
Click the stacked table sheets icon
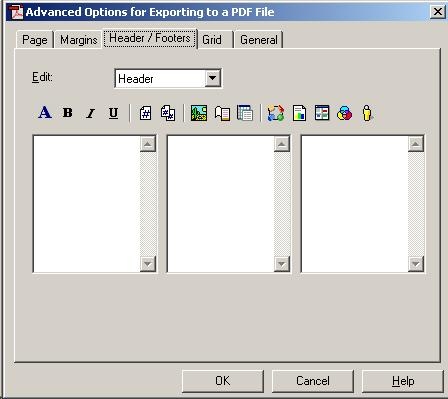[x=245, y=113]
